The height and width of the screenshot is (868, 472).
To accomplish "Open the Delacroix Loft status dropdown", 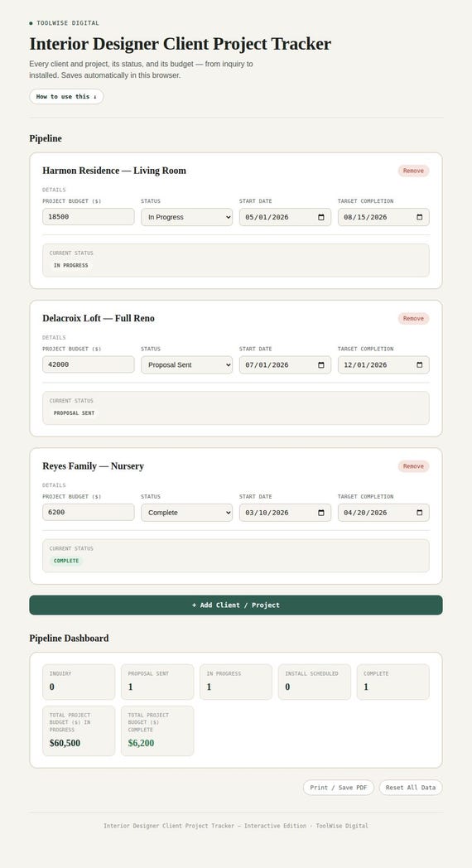I will tap(186, 364).
